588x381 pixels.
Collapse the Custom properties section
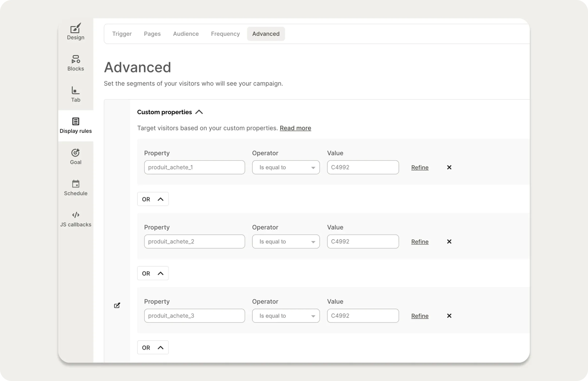point(199,112)
